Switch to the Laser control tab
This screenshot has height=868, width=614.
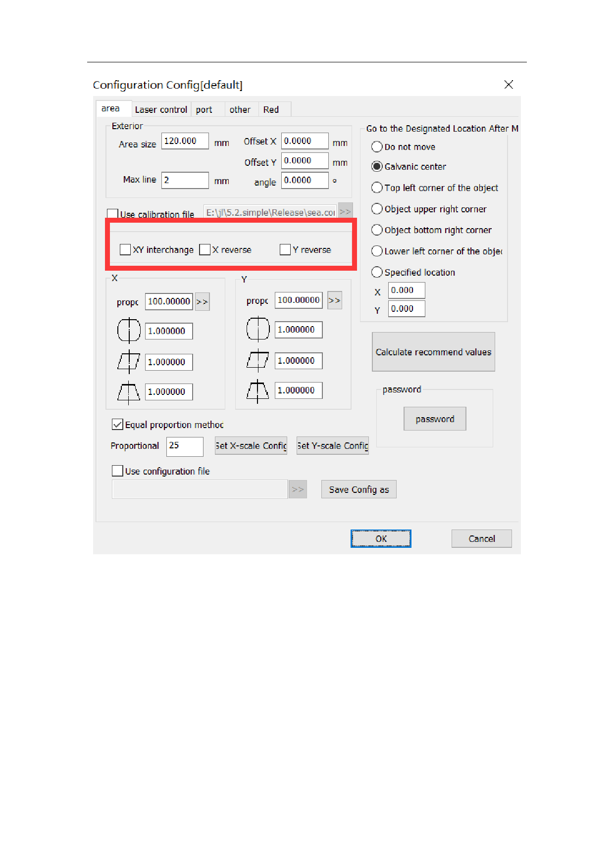[x=161, y=109]
